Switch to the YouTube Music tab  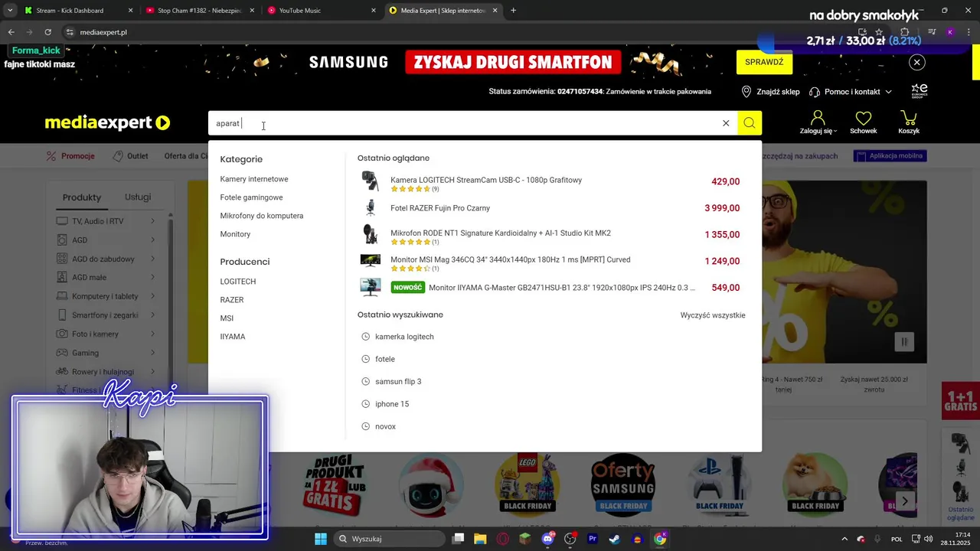(x=322, y=11)
